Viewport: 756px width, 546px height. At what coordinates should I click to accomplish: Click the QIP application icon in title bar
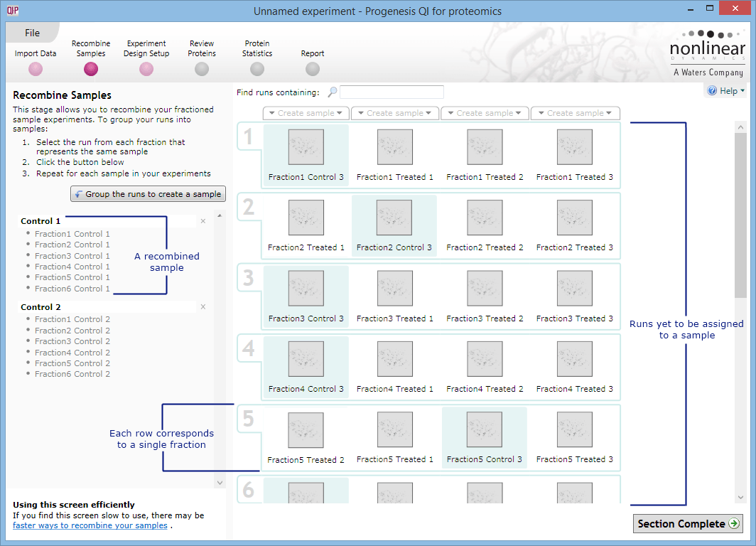[13, 10]
